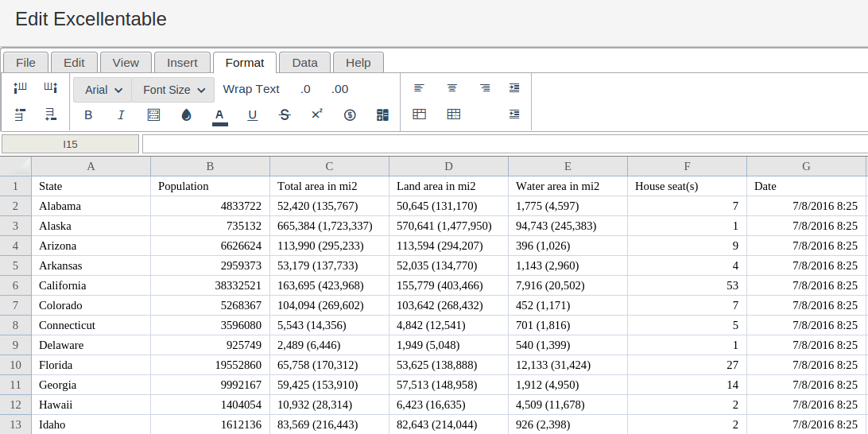Switch to the Insert tab
The width and height of the screenshot is (868, 434).
pos(182,63)
